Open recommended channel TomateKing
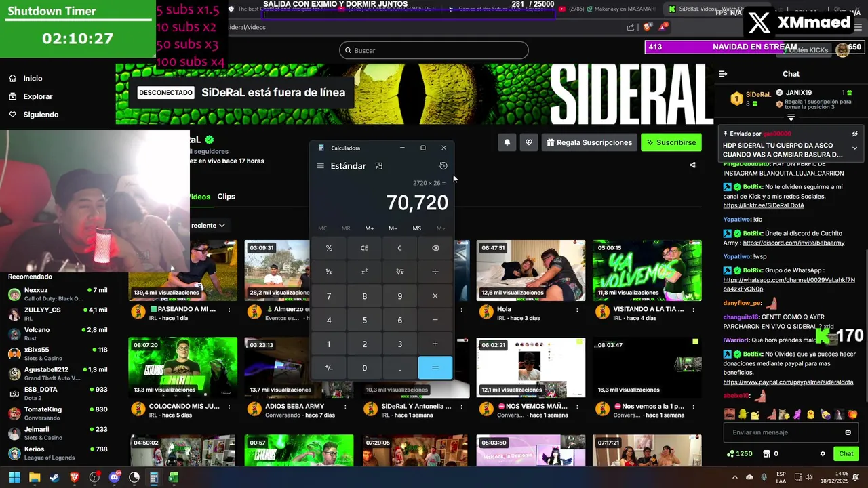 (58, 413)
